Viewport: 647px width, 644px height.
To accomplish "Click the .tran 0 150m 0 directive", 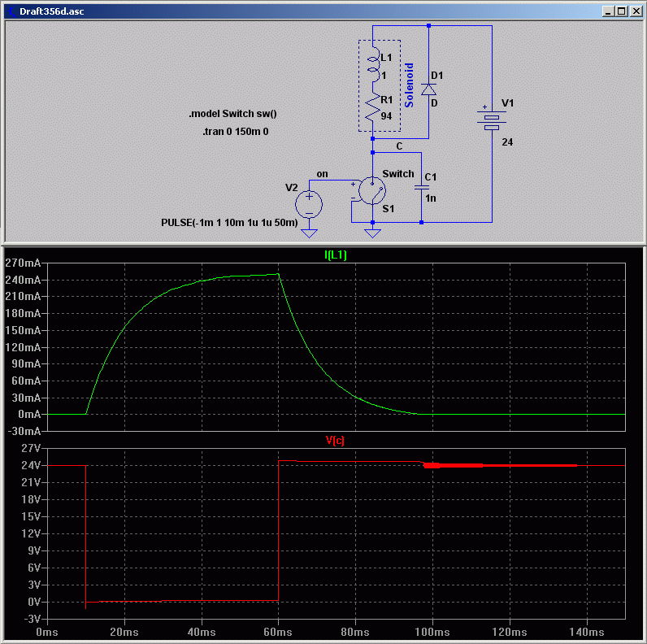I will coord(235,132).
